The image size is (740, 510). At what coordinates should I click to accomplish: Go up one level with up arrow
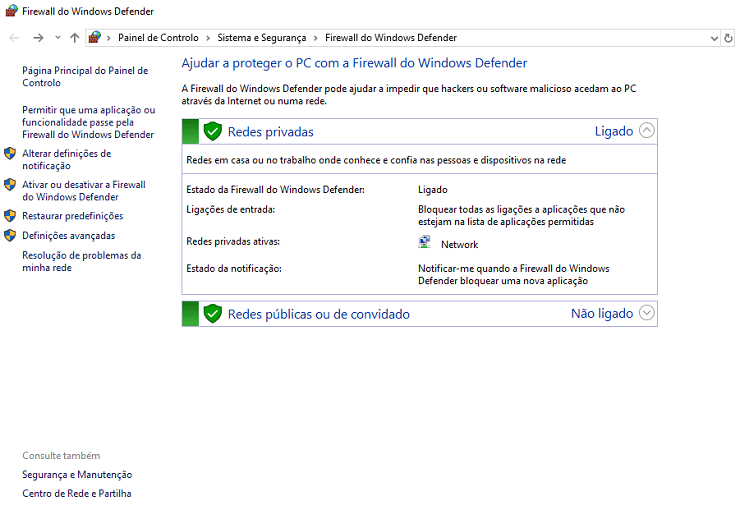coord(75,38)
